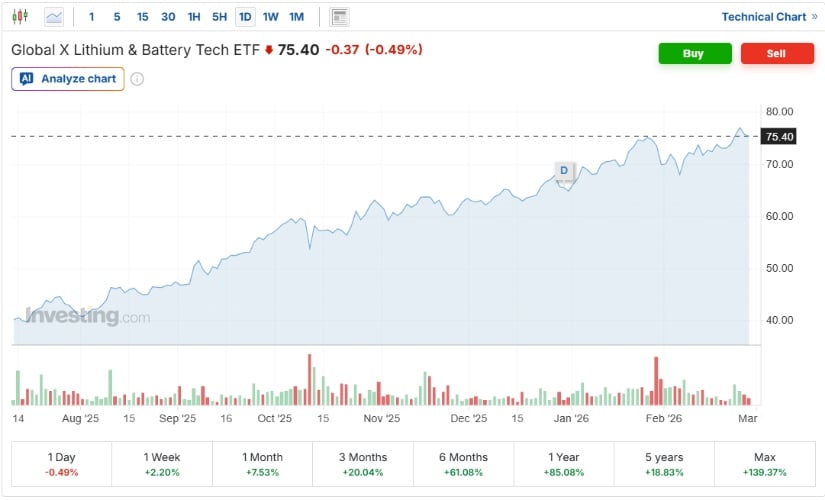Select the 1M interval option
825x500 pixels.
[296, 16]
